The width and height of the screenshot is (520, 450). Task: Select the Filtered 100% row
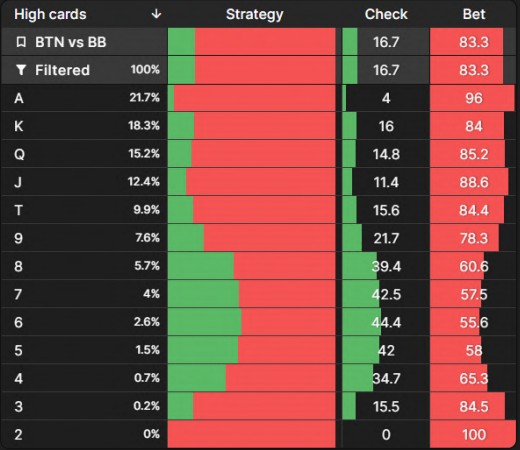pyautogui.click(x=259, y=70)
